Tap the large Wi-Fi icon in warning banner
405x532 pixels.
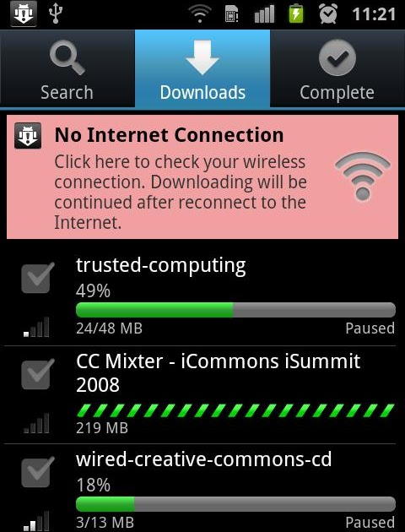click(x=362, y=176)
